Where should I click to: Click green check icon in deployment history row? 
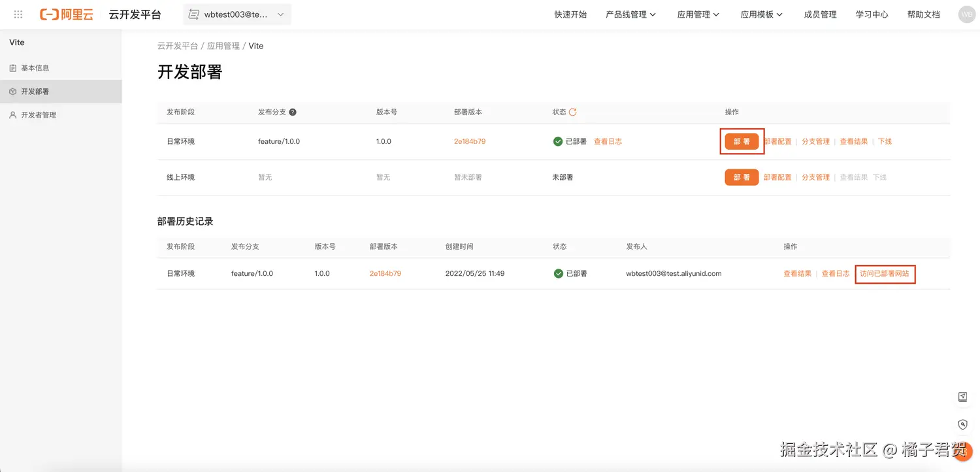click(558, 273)
